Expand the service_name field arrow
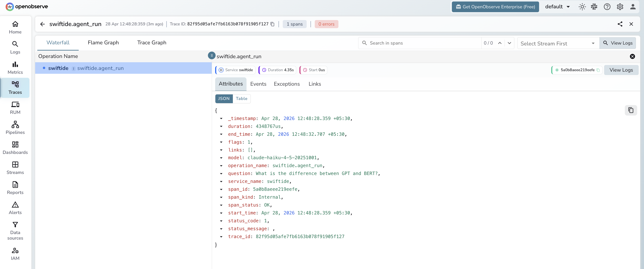The image size is (644, 269). coord(221,181)
